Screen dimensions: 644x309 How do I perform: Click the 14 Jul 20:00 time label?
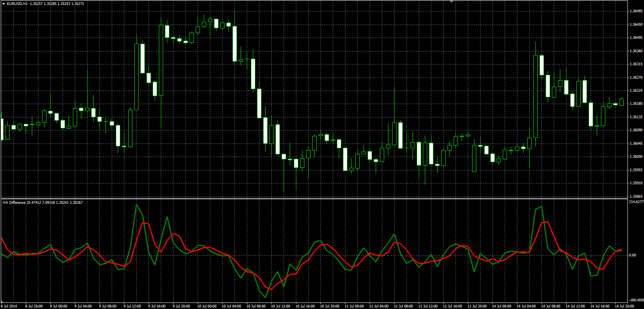[624, 306]
